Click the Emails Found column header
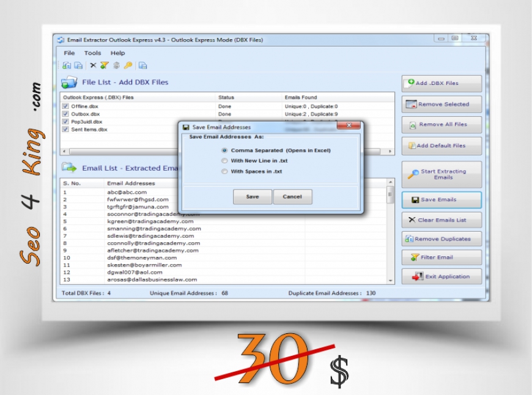The image size is (532, 395). pyautogui.click(x=338, y=97)
